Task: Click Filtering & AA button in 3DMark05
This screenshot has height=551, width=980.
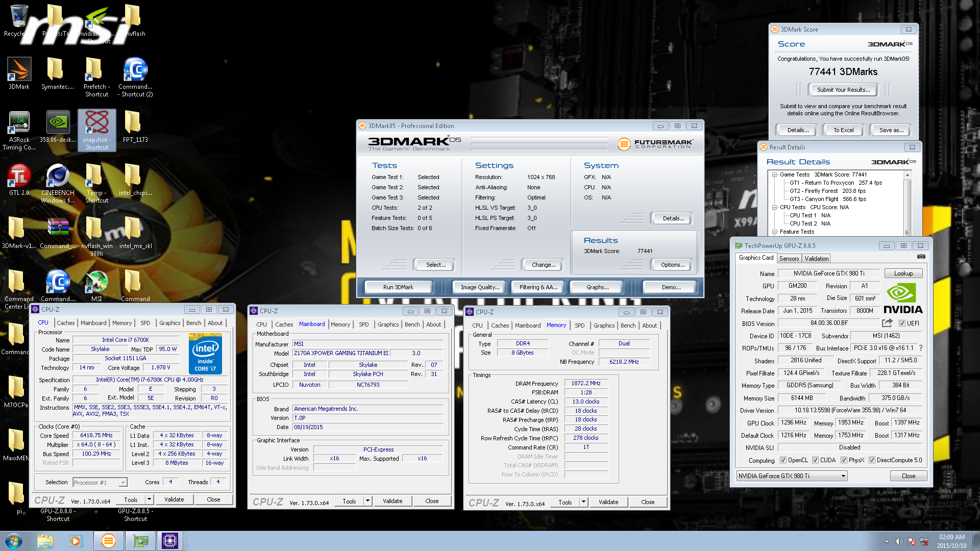Action: (x=538, y=287)
